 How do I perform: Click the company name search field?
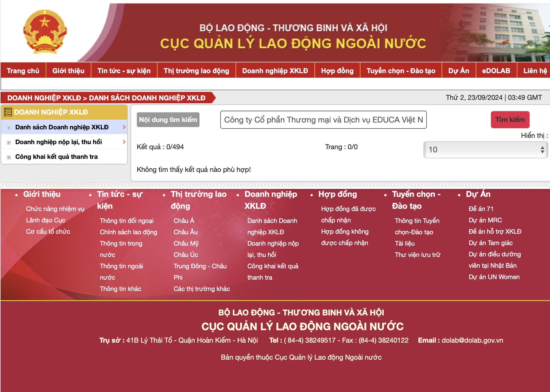click(323, 120)
